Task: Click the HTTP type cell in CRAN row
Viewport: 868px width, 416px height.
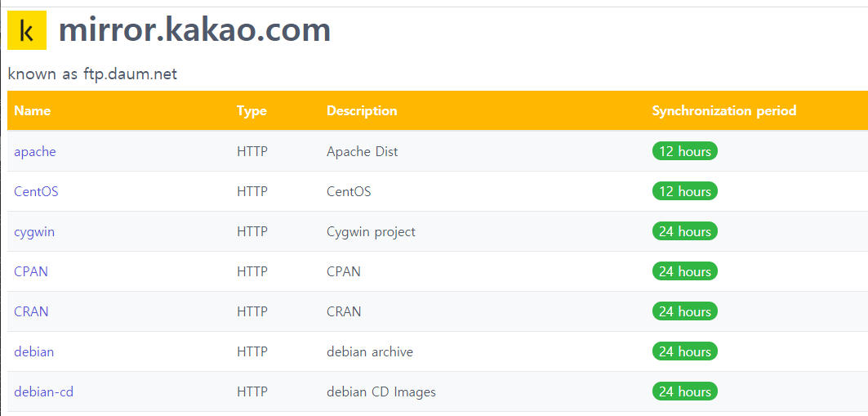Action: click(x=252, y=311)
